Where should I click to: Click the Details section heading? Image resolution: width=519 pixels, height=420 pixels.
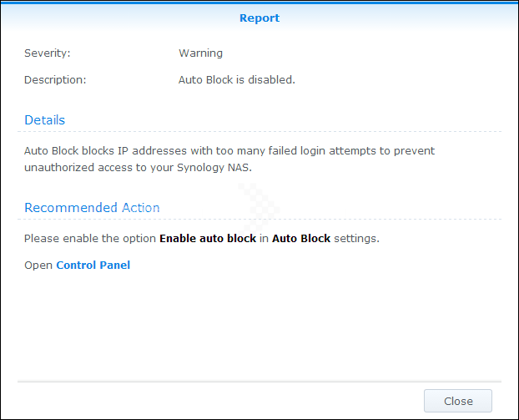44,120
